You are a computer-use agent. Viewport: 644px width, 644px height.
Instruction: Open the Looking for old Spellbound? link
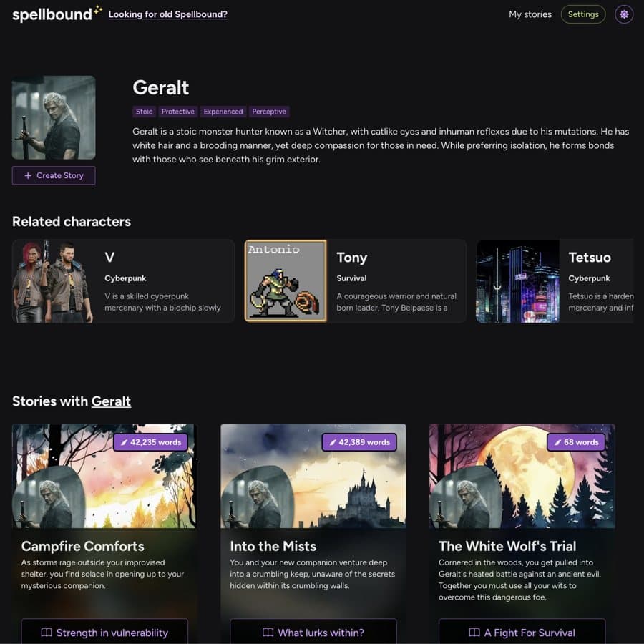click(167, 14)
